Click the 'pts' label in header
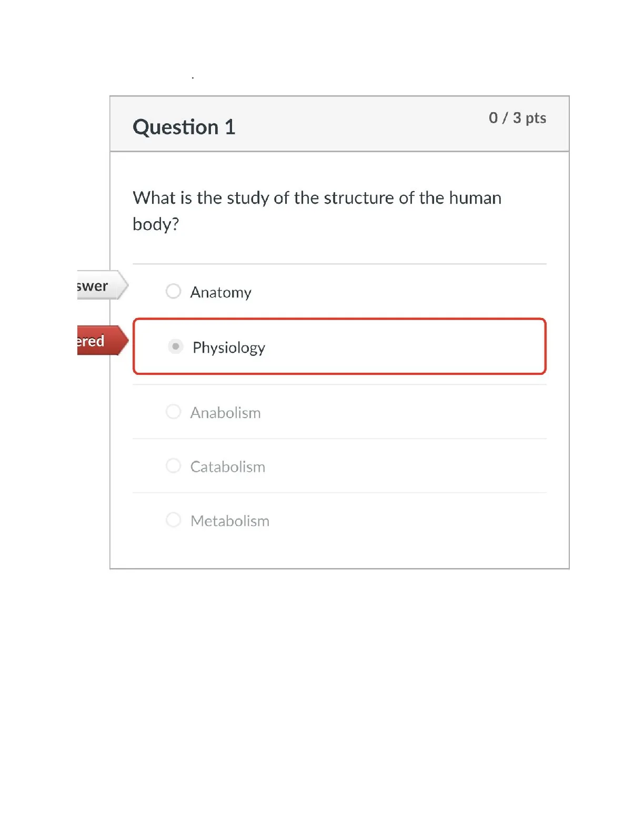The image size is (644, 834). (536, 118)
